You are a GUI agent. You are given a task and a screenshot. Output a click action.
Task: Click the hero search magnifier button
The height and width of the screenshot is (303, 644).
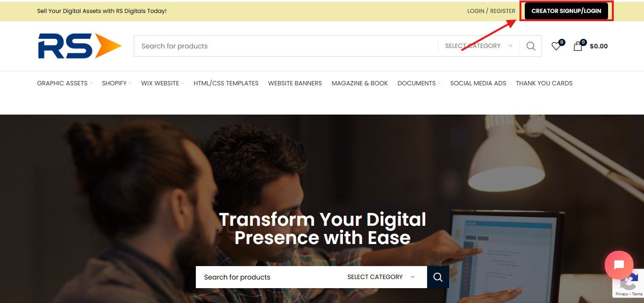(x=438, y=277)
